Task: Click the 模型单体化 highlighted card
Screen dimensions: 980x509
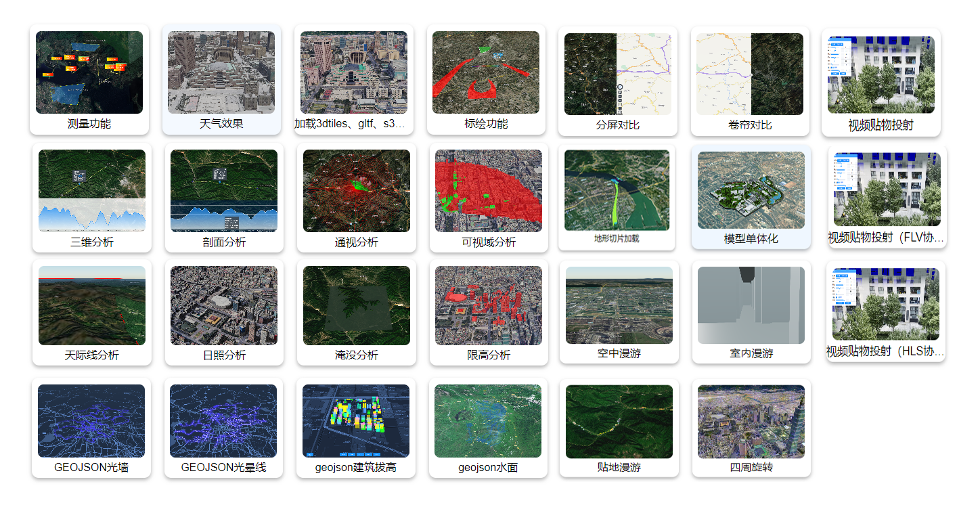Action: coord(751,191)
